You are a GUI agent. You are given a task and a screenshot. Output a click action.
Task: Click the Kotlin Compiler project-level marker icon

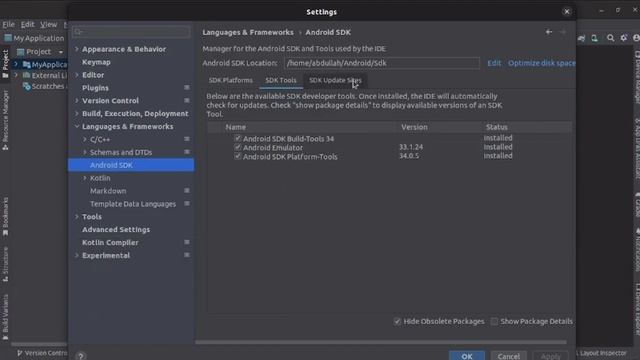coord(187,242)
